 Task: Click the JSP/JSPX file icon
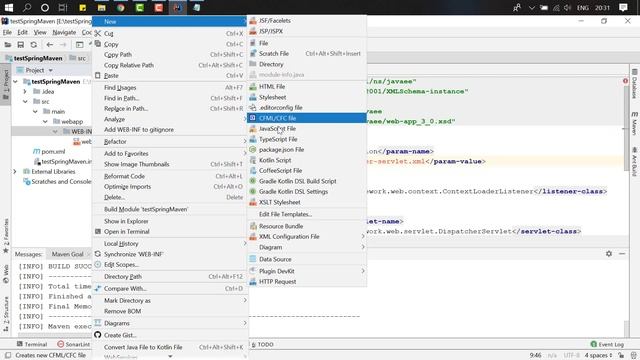tap(253, 31)
